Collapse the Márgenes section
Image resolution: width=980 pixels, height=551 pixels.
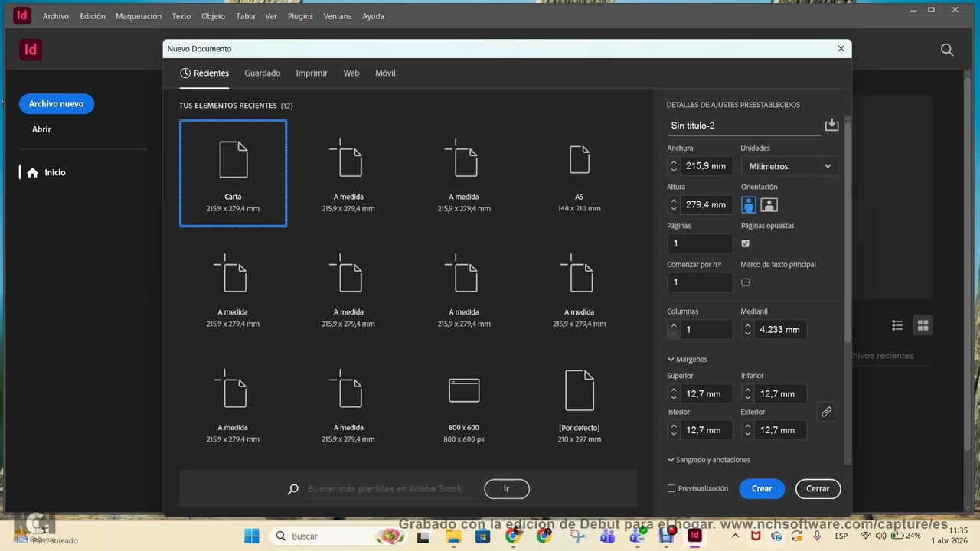671,360
